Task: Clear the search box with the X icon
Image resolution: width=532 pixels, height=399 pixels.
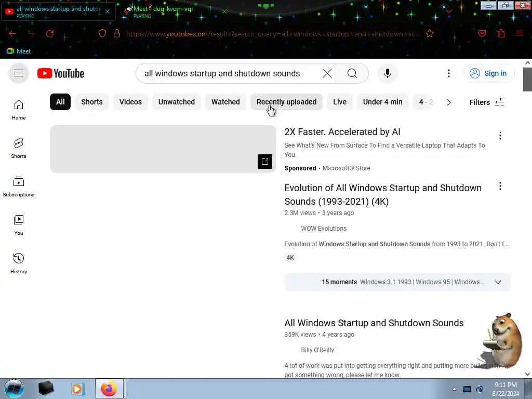Action: click(327, 73)
